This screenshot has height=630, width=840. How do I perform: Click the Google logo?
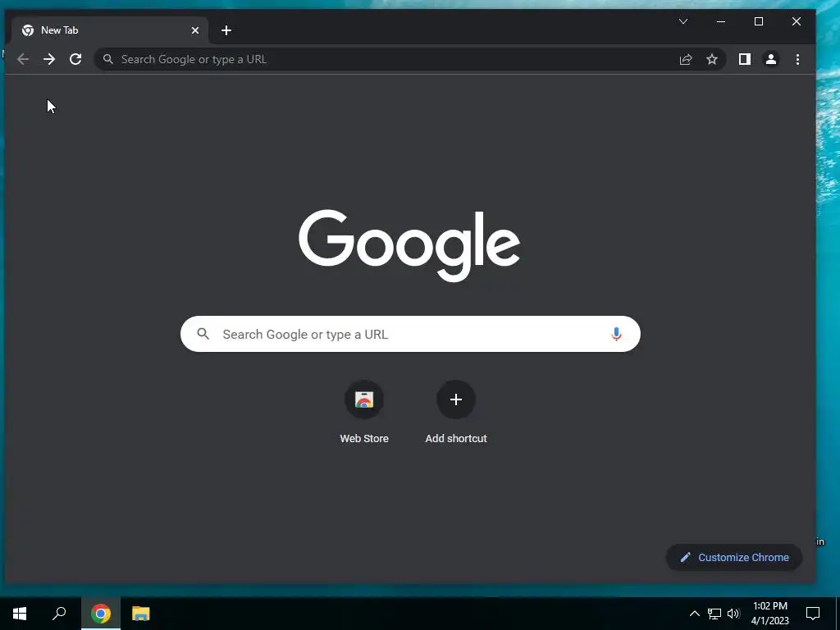coord(410,245)
